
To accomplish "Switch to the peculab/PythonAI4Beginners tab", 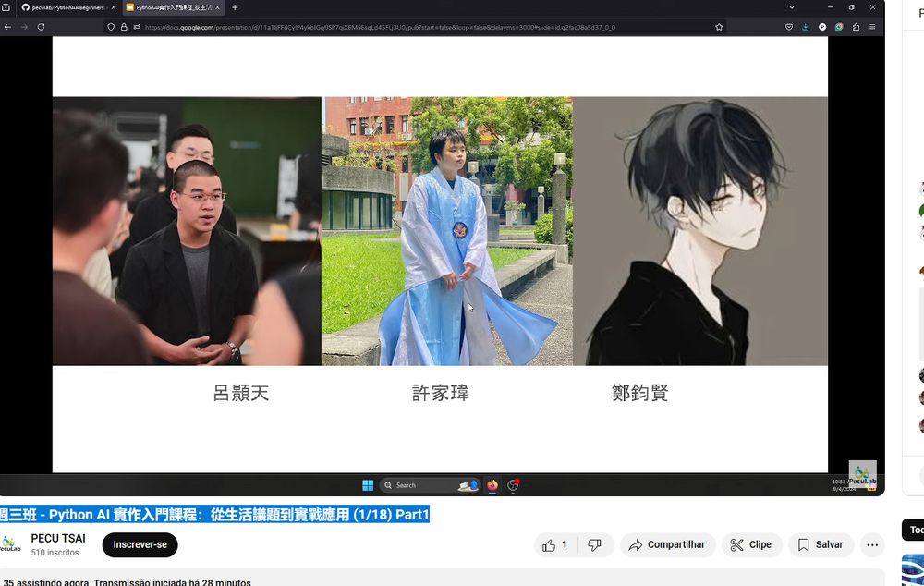I will click(68, 7).
